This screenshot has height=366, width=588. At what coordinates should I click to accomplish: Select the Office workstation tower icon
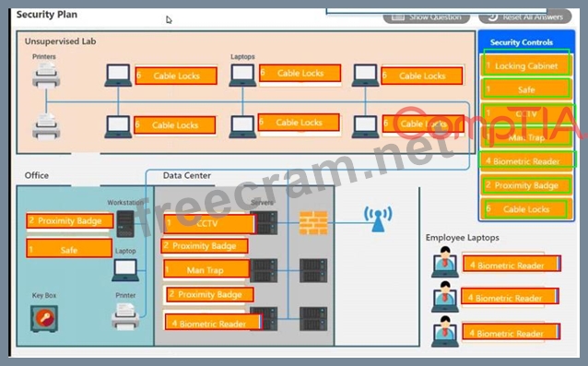click(x=125, y=224)
